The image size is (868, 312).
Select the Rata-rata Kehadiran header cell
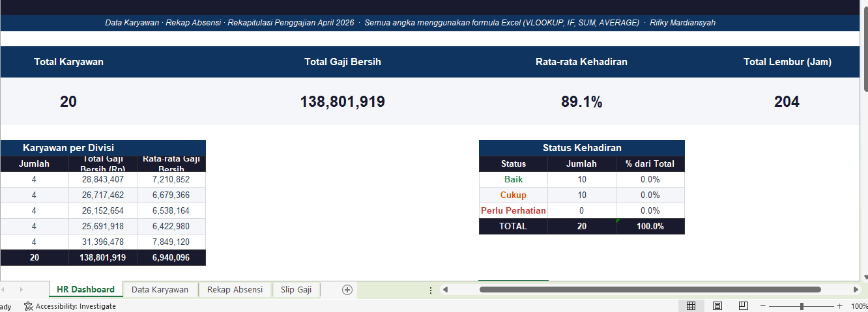(x=581, y=62)
